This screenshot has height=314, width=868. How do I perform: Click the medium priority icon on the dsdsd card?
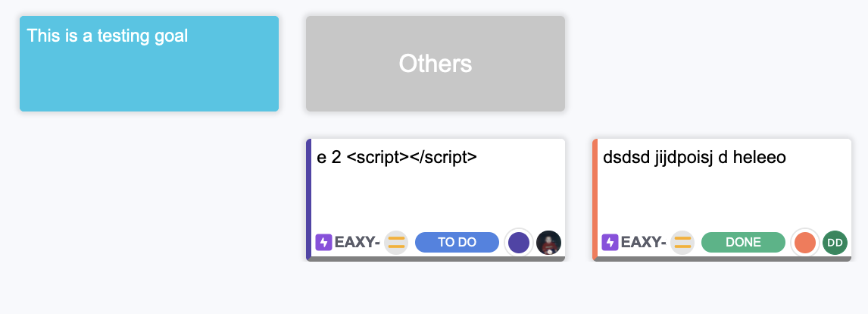point(682,243)
